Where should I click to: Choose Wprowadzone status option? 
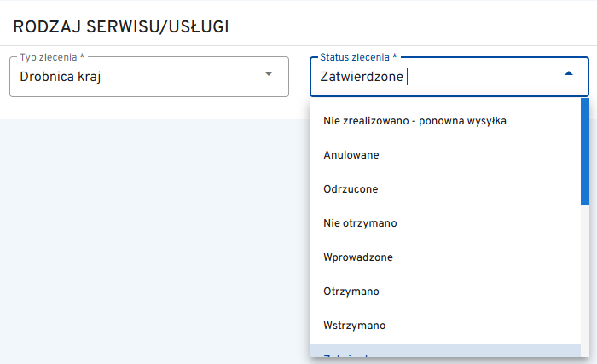tap(358, 257)
